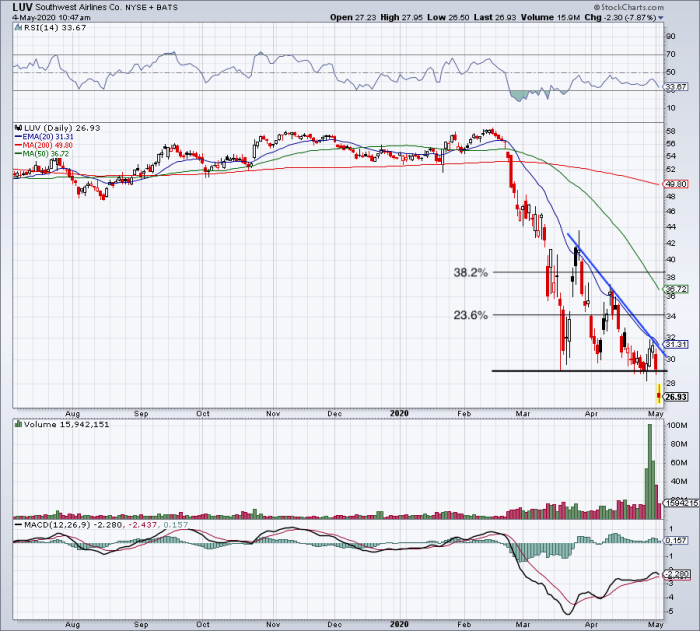The image size is (700, 631).
Task: Click the Open 27.23 quote value
Action: pyautogui.click(x=354, y=17)
